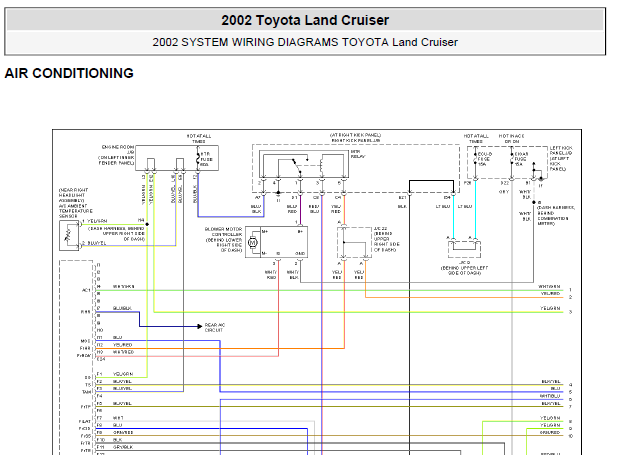Click the ambient temperature sensor thermistor symbol
617x455 pixels.
click(x=69, y=235)
